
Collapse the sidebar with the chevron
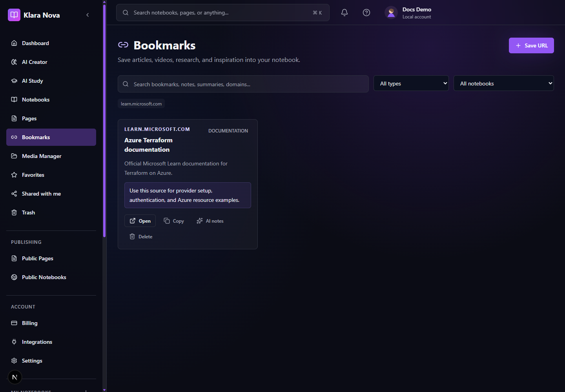pos(87,15)
